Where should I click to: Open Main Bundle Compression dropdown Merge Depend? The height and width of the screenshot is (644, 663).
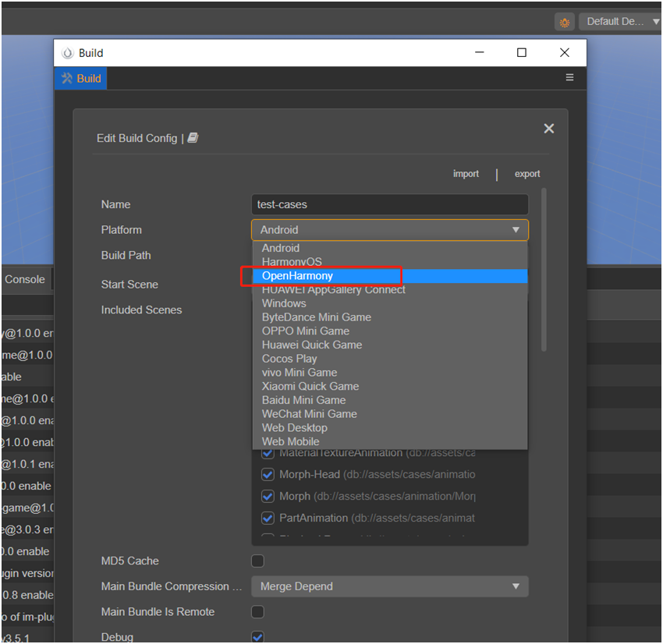(390, 586)
